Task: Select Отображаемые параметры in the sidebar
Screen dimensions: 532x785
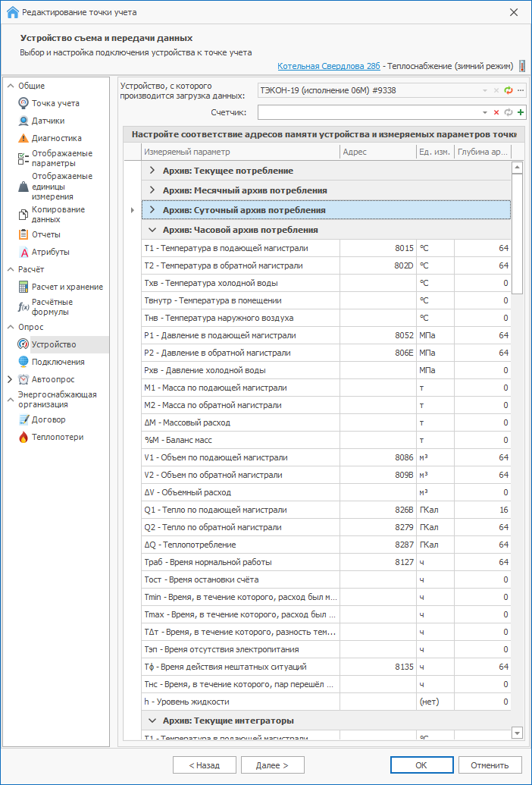Action: click(x=61, y=158)
